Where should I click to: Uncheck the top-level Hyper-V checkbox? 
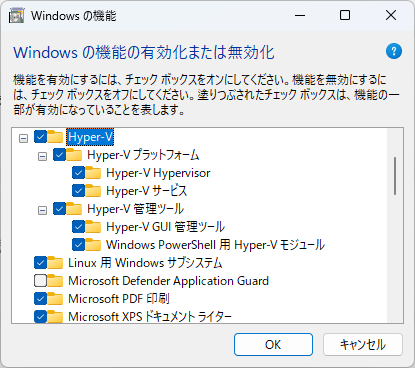[x=40, y=137]
